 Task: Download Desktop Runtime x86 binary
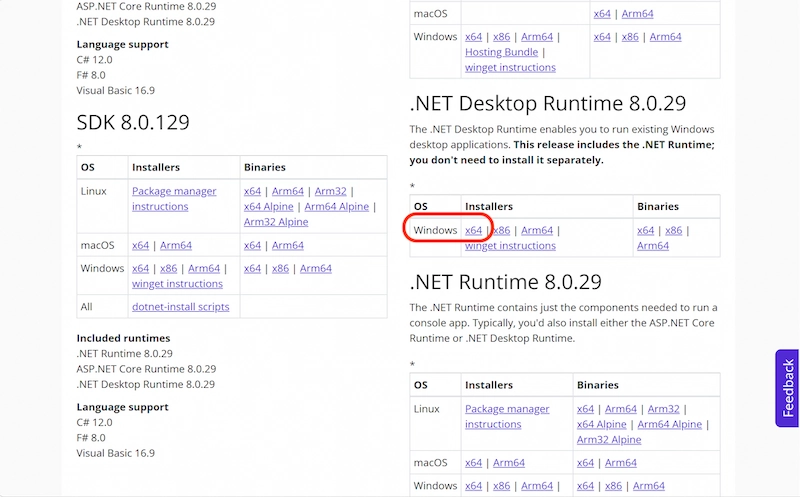pos(673,230)
